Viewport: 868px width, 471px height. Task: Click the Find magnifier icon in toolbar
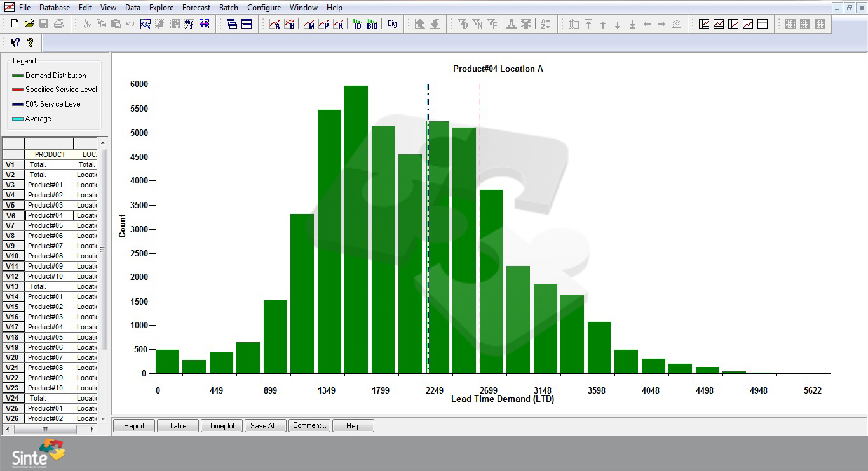pyautogui.click(x=145, y=24)
